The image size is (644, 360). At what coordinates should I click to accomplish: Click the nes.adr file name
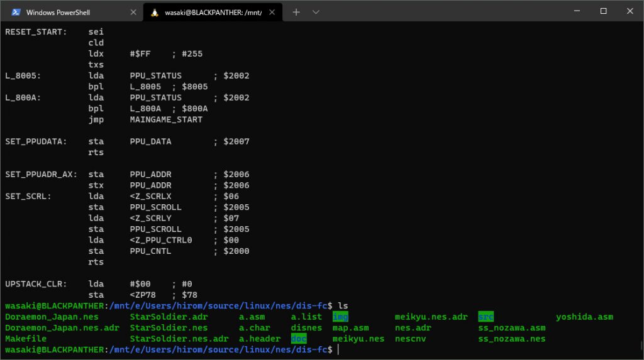point(413,328)
